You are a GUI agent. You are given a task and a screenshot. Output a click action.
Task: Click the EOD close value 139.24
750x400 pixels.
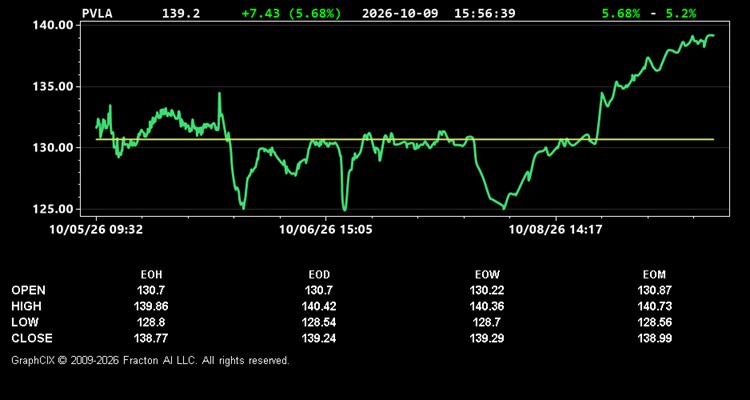[x=319, y=338]
